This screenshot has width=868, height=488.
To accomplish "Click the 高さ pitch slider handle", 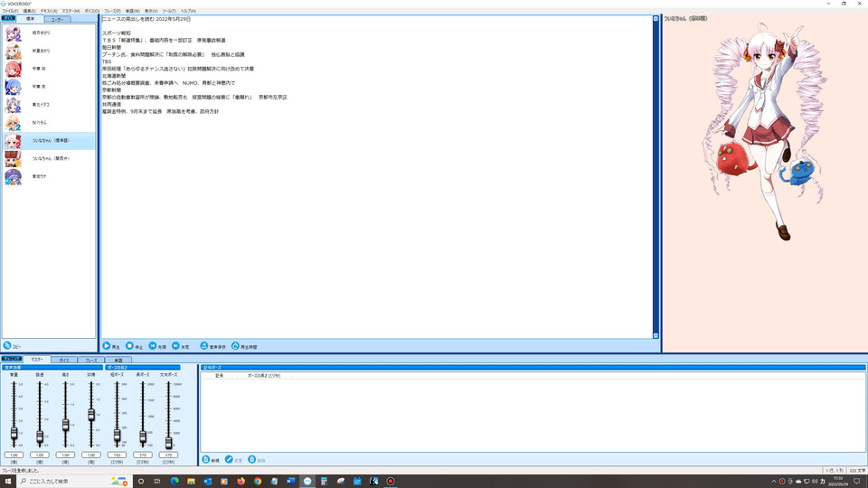I will tap(65, 425).
